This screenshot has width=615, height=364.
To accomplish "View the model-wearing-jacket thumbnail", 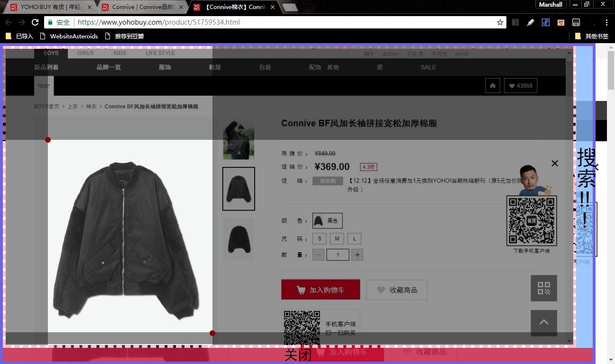I will pos(239,140).
